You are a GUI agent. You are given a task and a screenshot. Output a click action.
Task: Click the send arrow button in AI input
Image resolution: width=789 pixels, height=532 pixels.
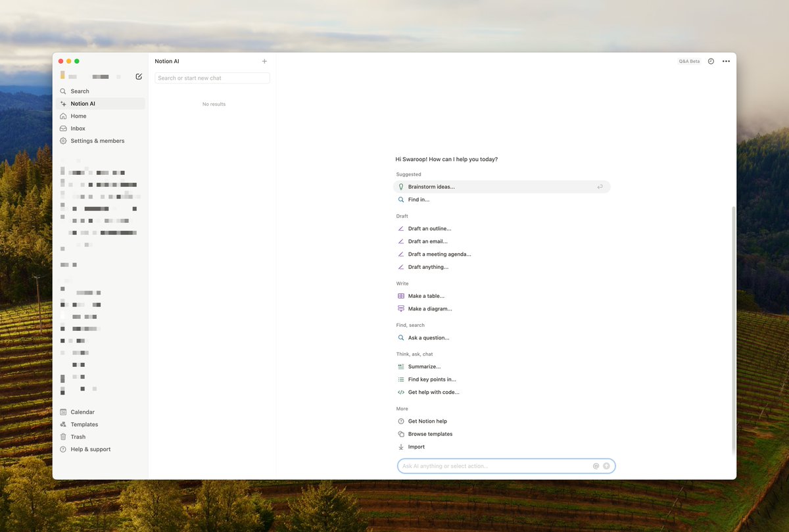[x=606, y=466]
